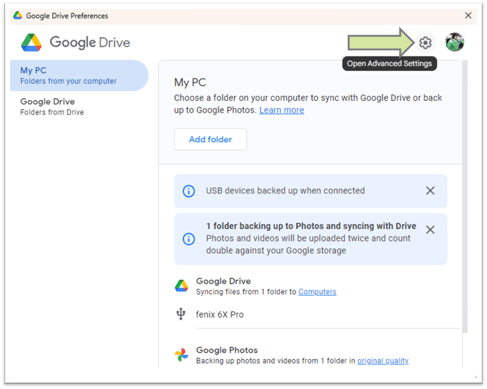Image resolution: width=487 pixels, height=389 pixels.
Task: Dismiss the folder backing up to Photos notice
Action: click(x=430, y=229)
